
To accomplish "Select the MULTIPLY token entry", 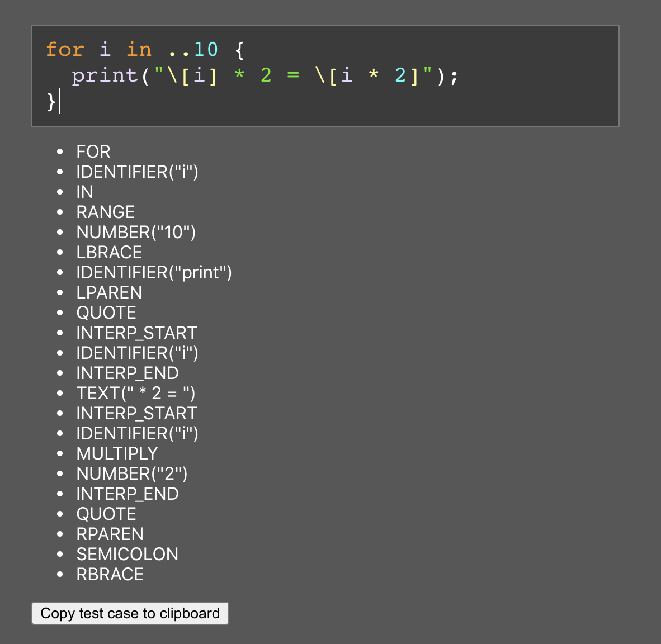I will [116, 453].
